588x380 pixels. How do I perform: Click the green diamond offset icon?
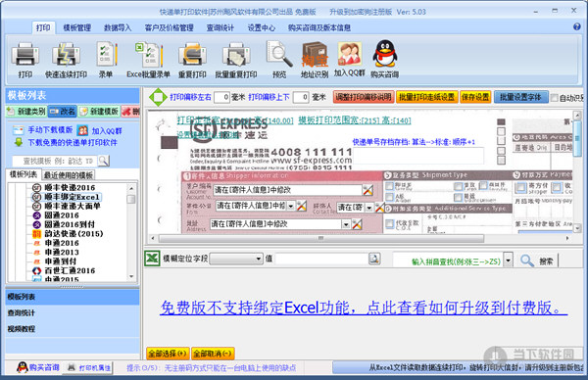[158, 97]
